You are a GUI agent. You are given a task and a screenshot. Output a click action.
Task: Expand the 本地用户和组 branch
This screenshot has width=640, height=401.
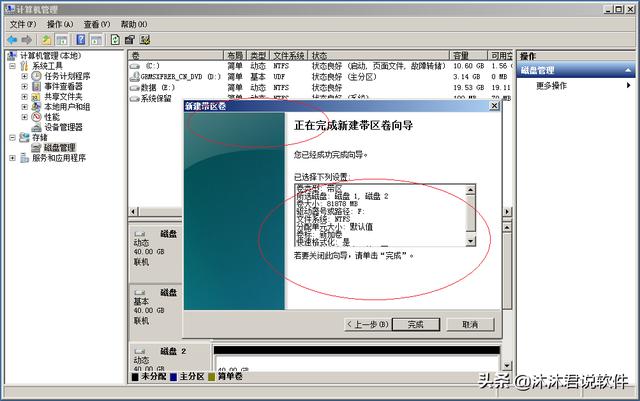point(24,107)
